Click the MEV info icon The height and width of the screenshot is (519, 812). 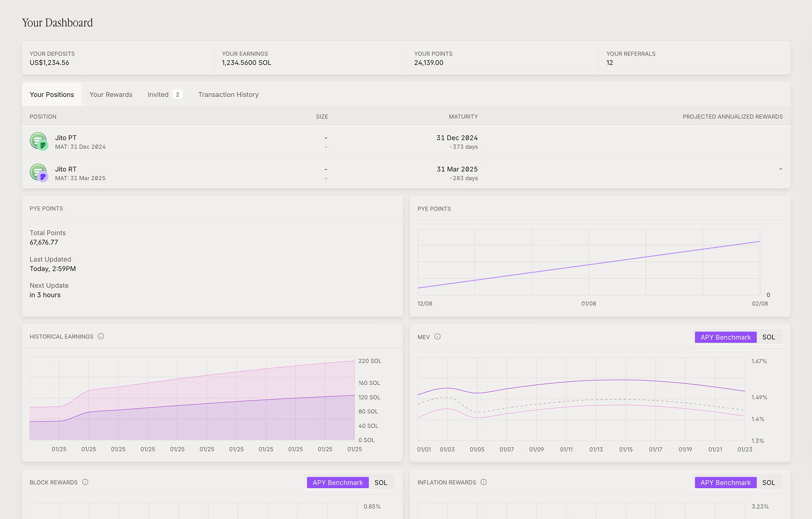438,337
